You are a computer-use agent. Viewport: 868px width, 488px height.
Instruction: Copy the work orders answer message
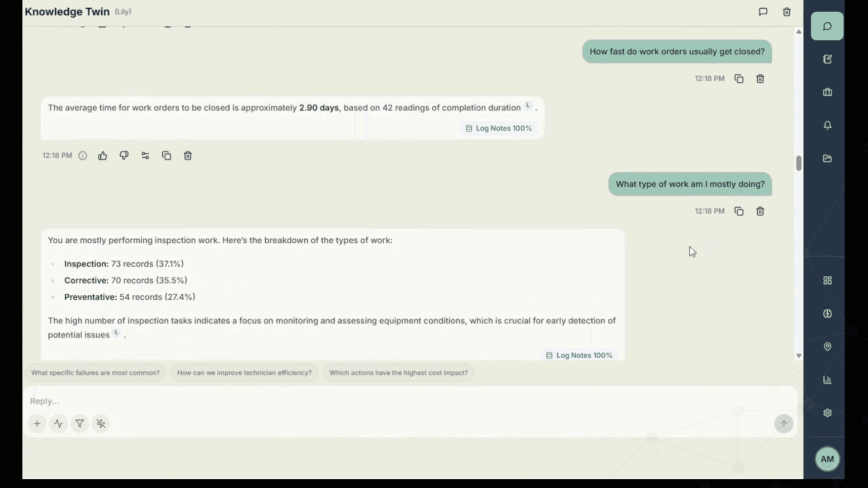166,156
